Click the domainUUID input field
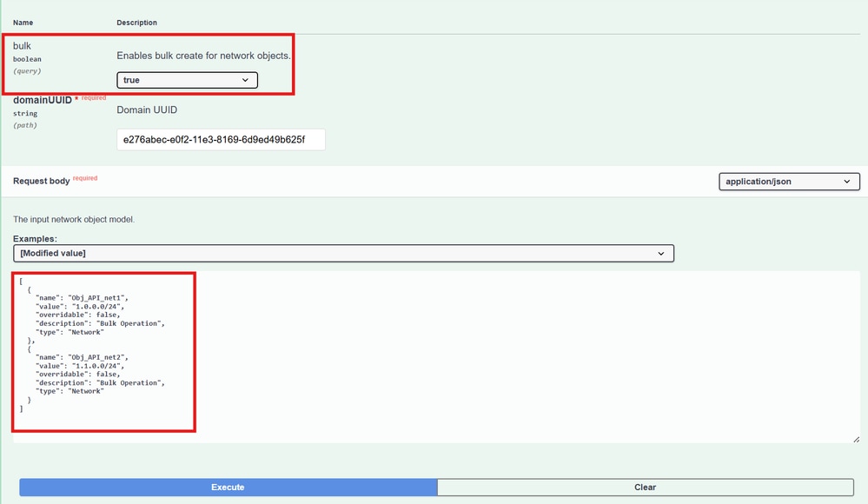The image size is (868, 504). tap(221, 140)
